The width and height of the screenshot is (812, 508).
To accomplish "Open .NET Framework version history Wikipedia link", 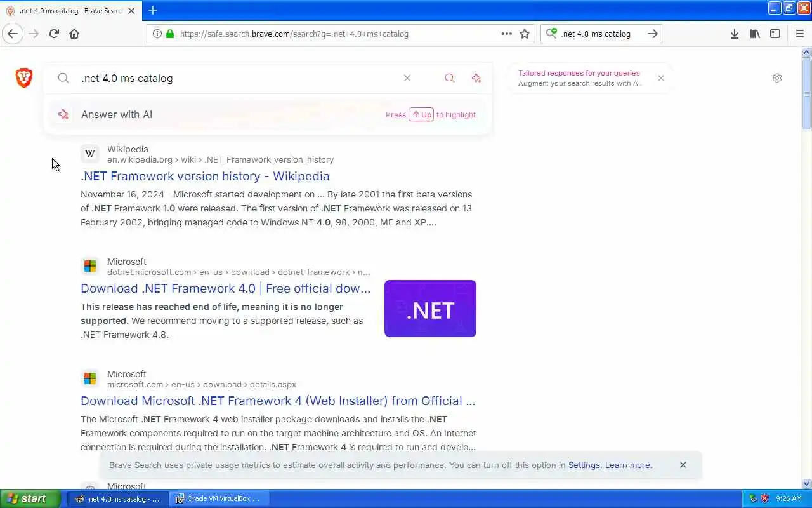I will coord(205,176).
